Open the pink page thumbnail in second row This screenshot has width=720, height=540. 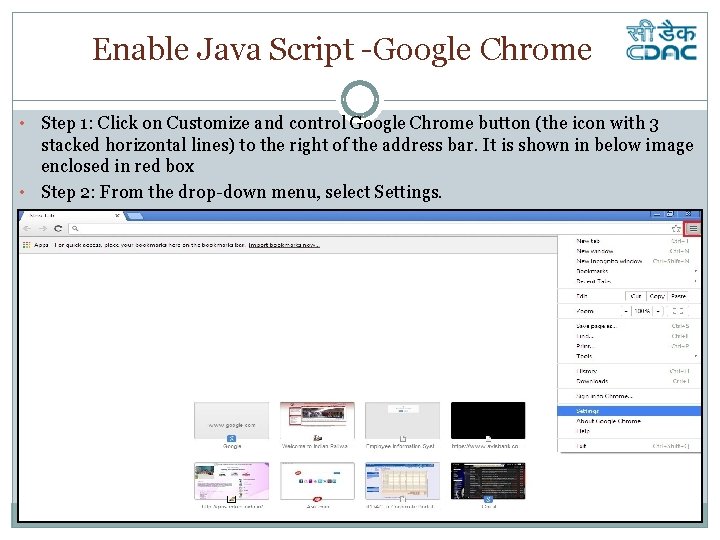coord(231,481)
